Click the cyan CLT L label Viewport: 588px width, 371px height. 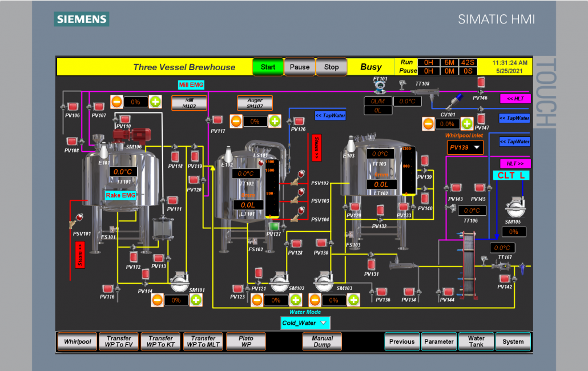coord(511,175)
